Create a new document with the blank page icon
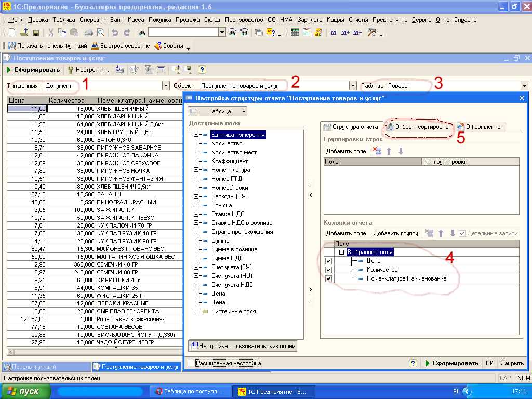Image resolution: width=532 pixels, height=399 pixels. coord(12,33)
